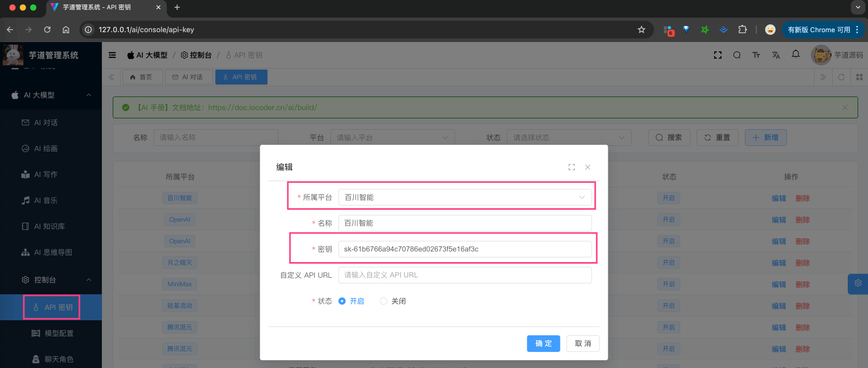This screenshot has height=368, width=868.
Task: Select the 开启 status radio button
Action: click(x=342, y=301)
